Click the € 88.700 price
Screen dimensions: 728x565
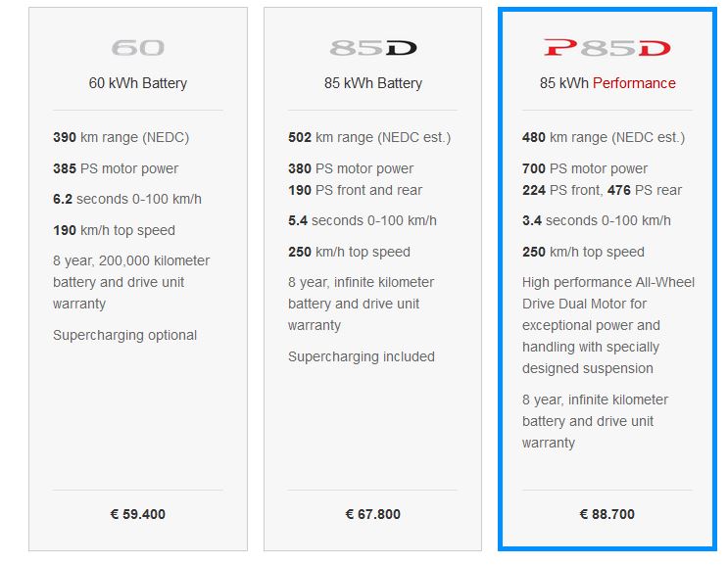coord(607,514)
